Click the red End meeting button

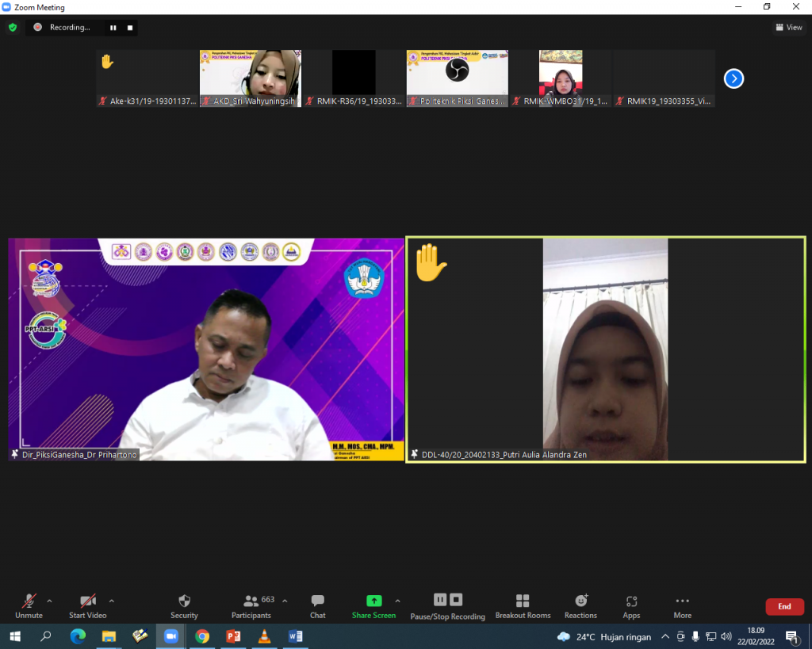coord(784,606)
